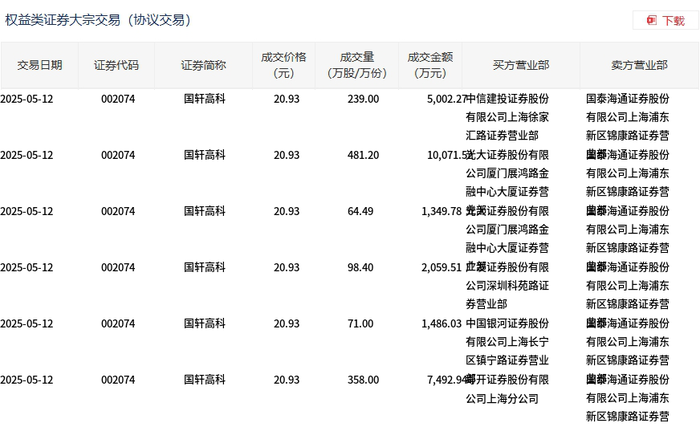
Task: Click the 下载 download button
Action: pyautogui.click(x=666, y=21)
